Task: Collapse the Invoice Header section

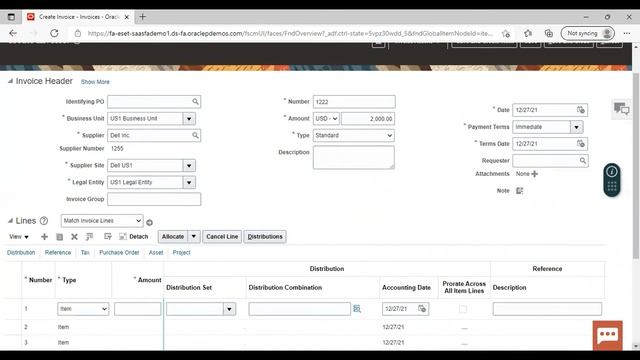Action: (10, 81)
